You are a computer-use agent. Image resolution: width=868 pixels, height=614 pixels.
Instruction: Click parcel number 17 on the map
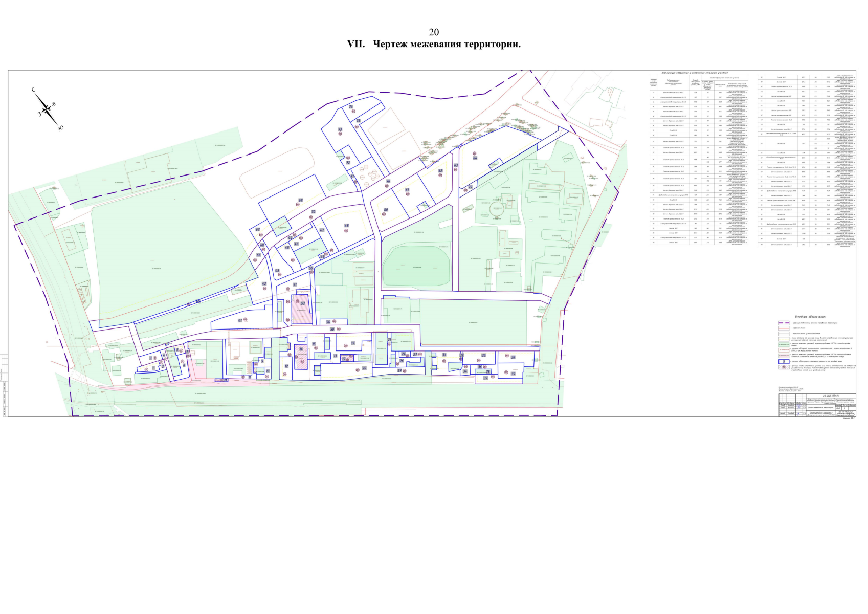(353, 343)
